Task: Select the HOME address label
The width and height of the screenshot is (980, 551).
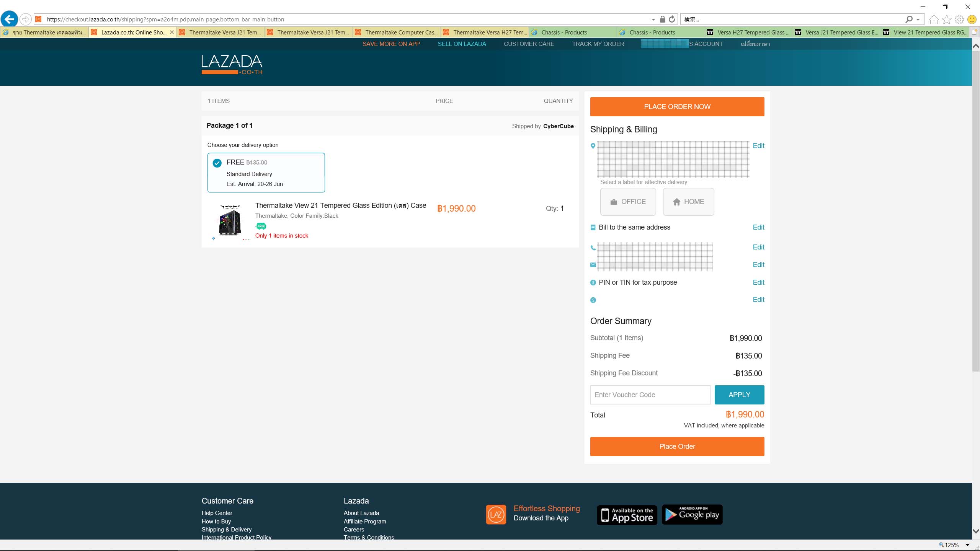Action: click(688, 202)
